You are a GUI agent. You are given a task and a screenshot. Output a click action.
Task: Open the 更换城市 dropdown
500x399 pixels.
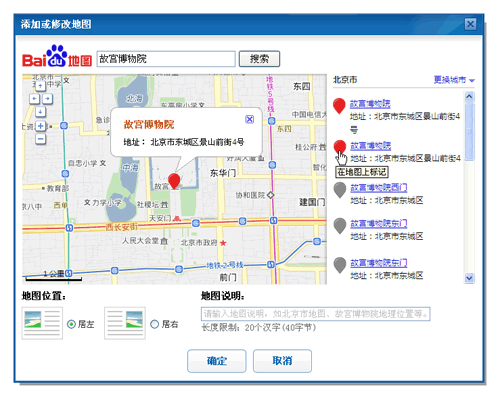pos(454,80)
